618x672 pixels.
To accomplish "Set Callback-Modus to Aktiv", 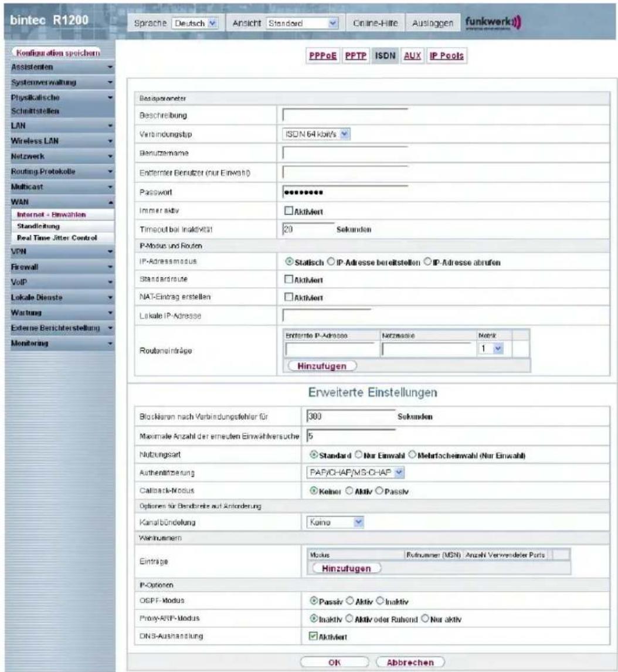I will click(349, 491).
